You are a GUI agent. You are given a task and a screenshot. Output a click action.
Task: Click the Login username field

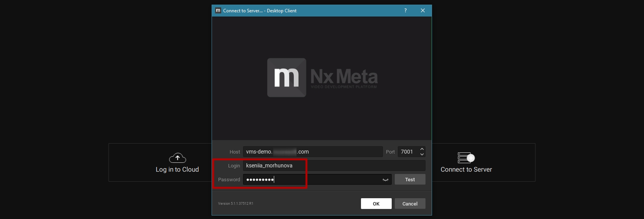click(x=334, y=166)
